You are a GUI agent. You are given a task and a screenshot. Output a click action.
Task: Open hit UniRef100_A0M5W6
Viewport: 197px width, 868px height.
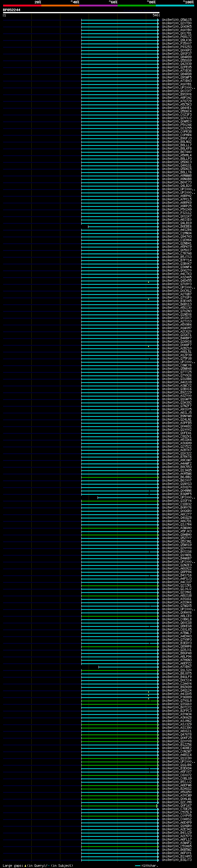[176, 474]
